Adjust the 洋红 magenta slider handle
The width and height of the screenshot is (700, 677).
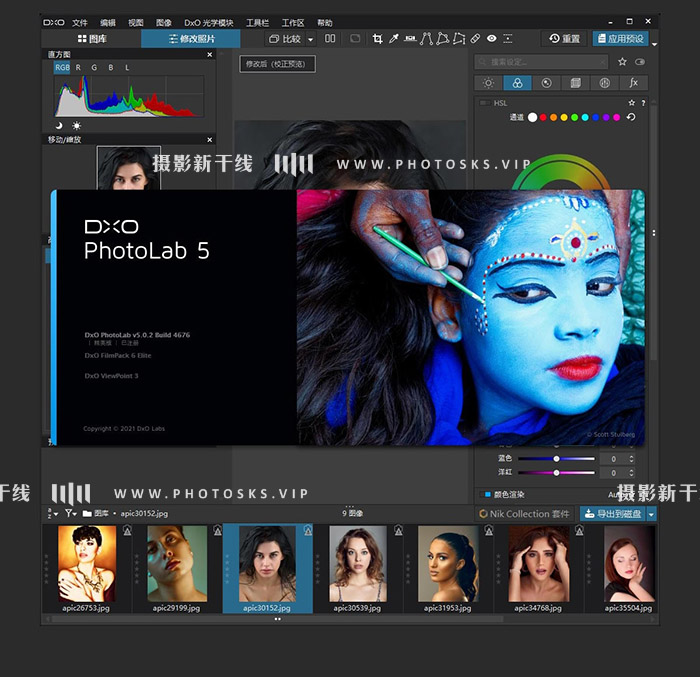click(x=556, y=472)
